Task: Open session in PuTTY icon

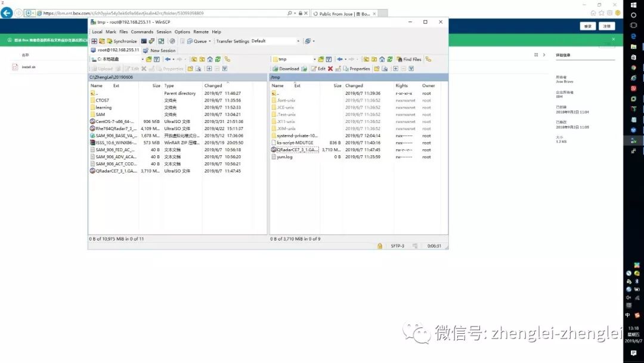Action: tap(151, 41)
